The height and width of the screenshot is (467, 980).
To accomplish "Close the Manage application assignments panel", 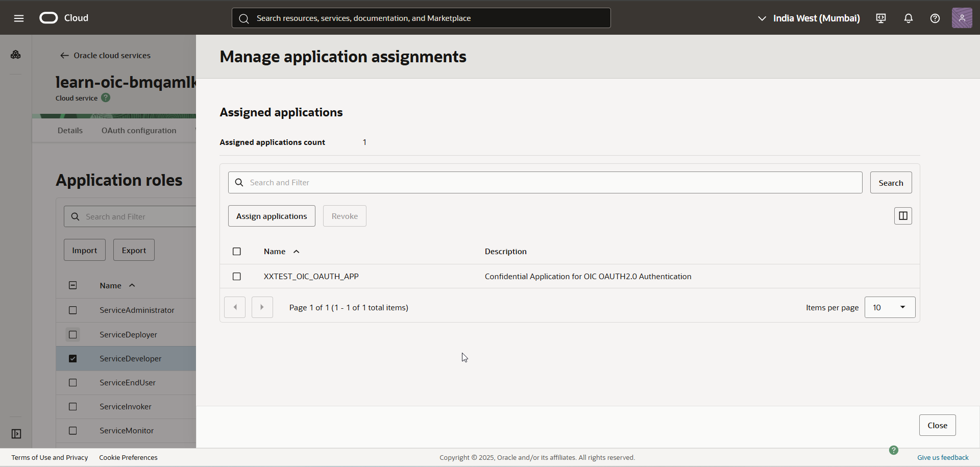I will (937, 425).
